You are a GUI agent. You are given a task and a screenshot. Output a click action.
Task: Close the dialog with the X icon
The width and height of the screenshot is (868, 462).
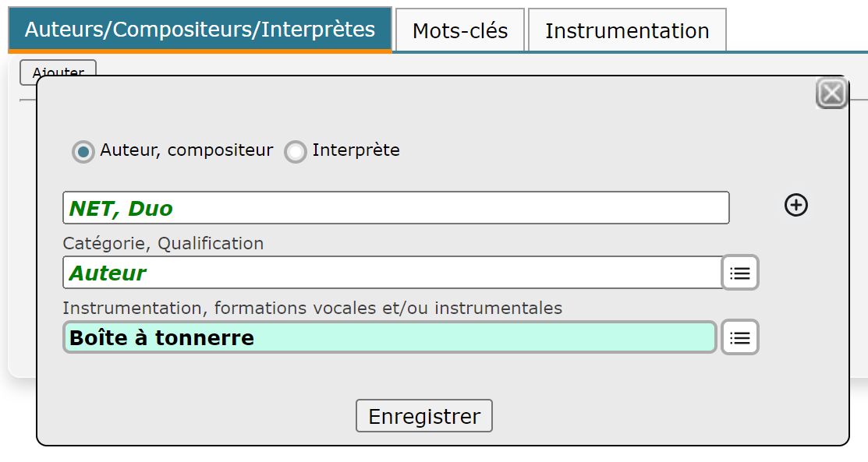831,93
